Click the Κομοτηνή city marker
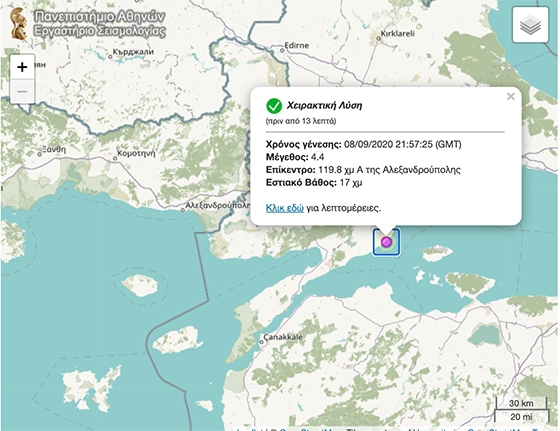The width and height of the screenshot is (560, 431). (115, 158)
